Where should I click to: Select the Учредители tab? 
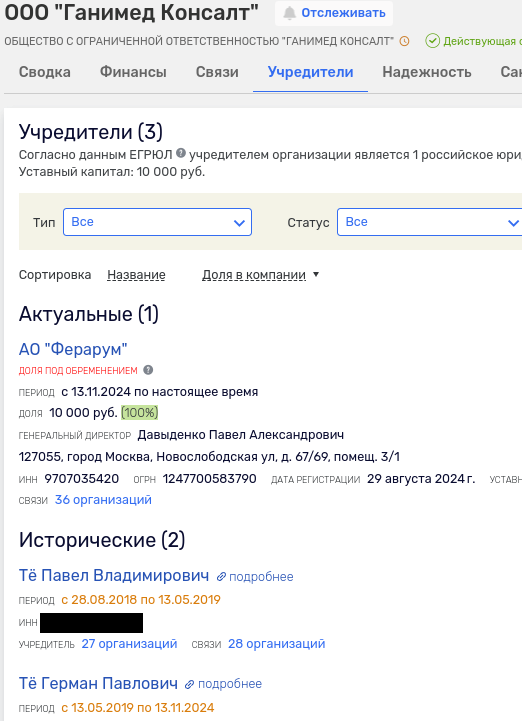point(310,72)
